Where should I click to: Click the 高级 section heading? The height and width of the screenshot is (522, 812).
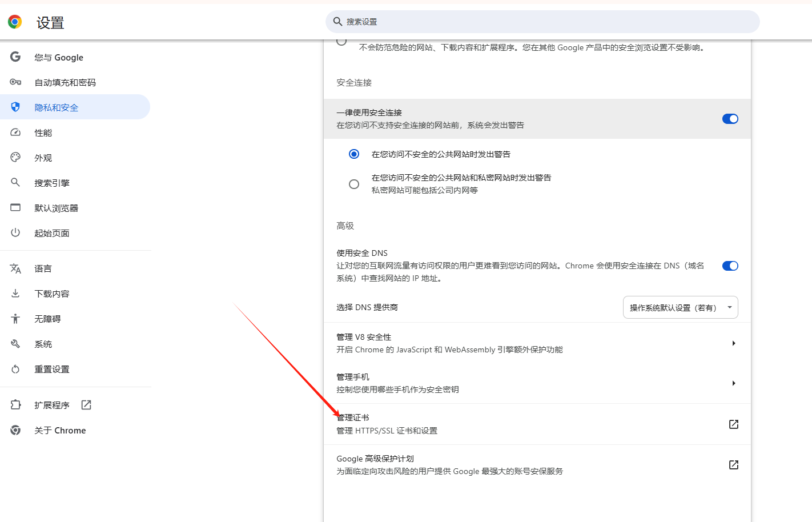click(x=345, y=226)
